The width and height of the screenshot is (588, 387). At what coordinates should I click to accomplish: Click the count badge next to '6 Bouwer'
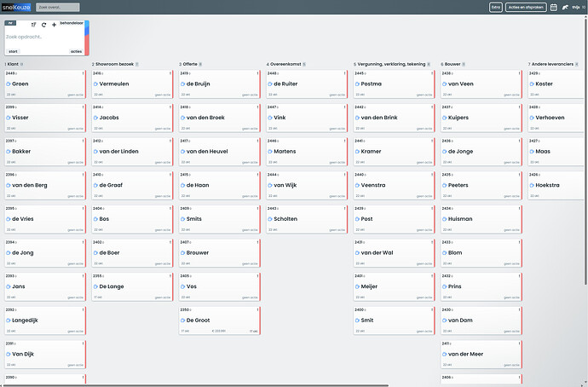click(x=464, y=64)
